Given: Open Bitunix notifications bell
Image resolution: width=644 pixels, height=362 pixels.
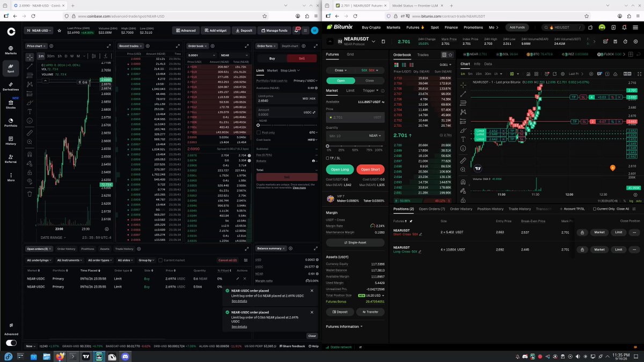Looking at the screenshot, I should tap(623, 27).
